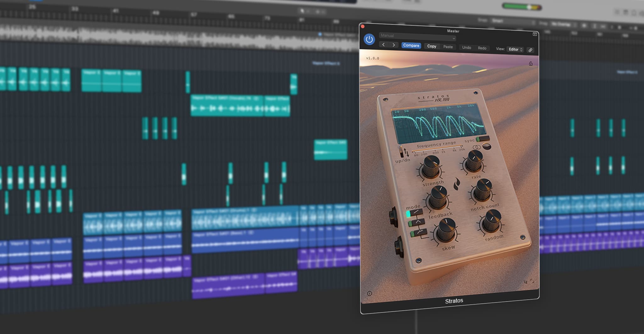Click the Copy button
This screenshot has height=334, width=644.
[x=432, y=46]
